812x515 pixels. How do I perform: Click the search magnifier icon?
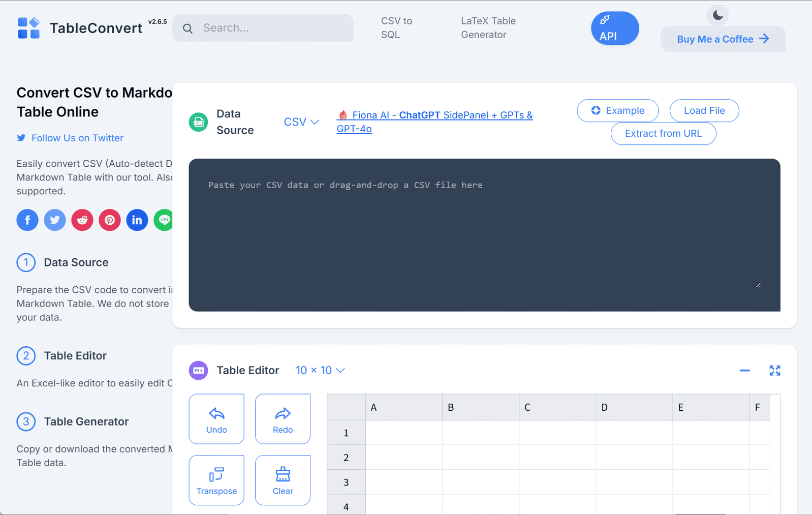188,28
